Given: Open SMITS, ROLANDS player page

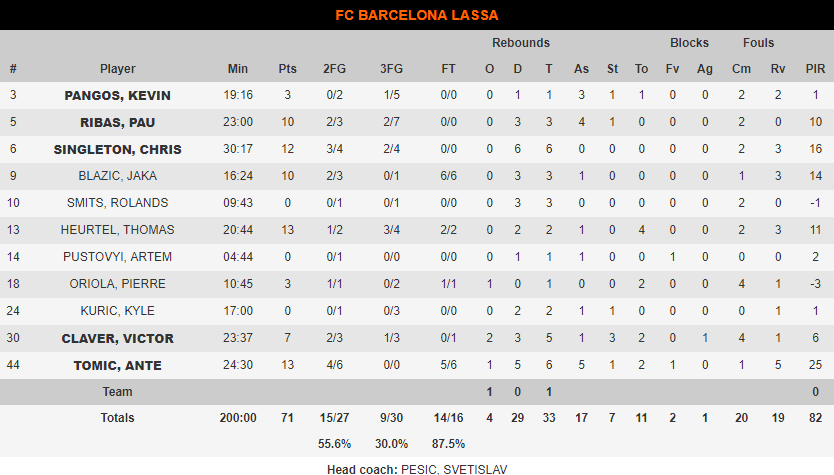Looking at the screenshot, I should 118,203.
